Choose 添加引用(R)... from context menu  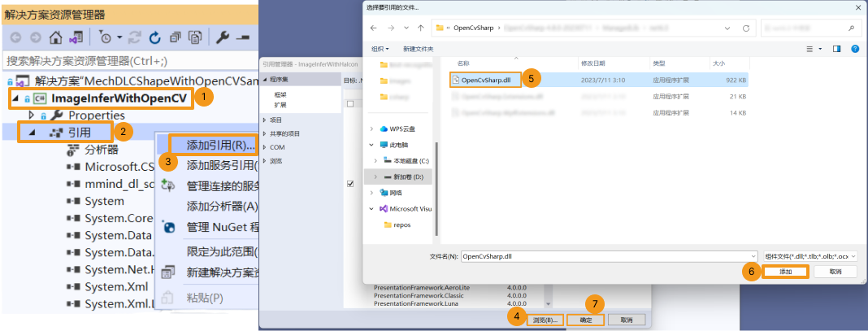[x=220, y=146]
